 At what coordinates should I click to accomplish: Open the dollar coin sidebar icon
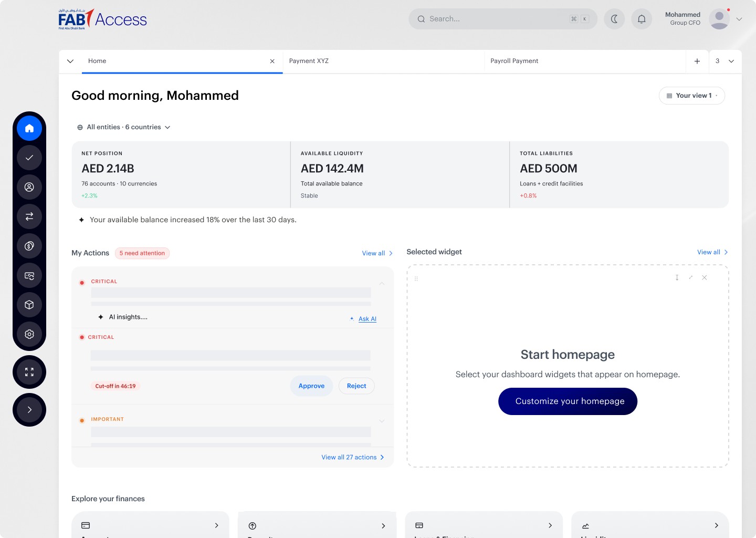[x=29, y=246]
